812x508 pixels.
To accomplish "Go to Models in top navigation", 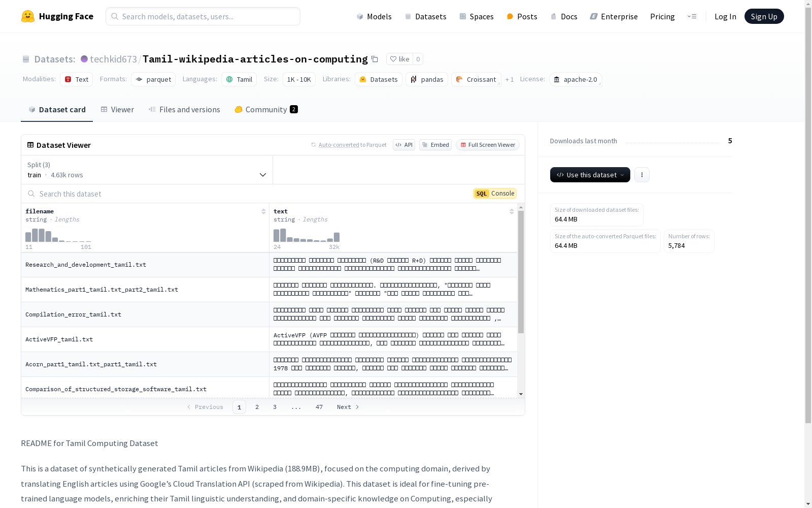I will (x=374, y=16).
